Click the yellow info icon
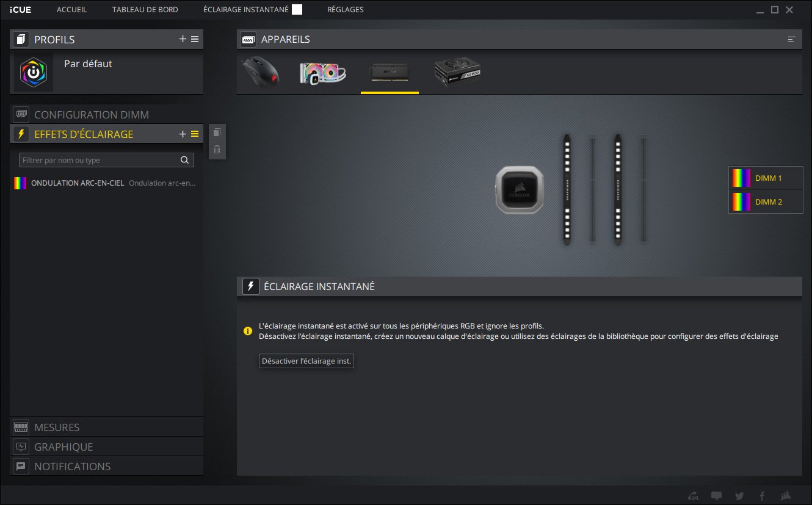Viewport: 812px width, 505px height. point(247,331)
